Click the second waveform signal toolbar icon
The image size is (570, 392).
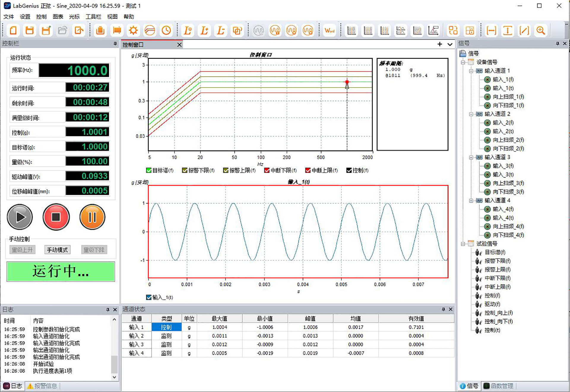275,30
